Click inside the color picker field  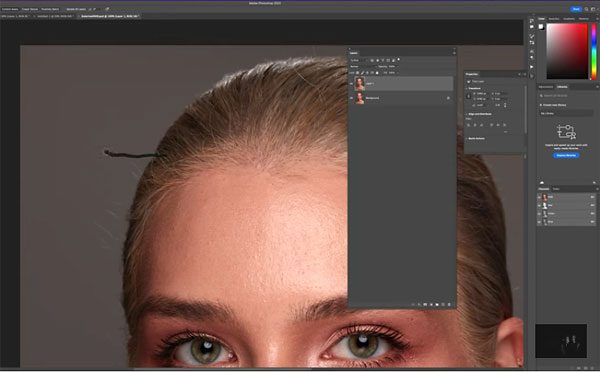567,51
